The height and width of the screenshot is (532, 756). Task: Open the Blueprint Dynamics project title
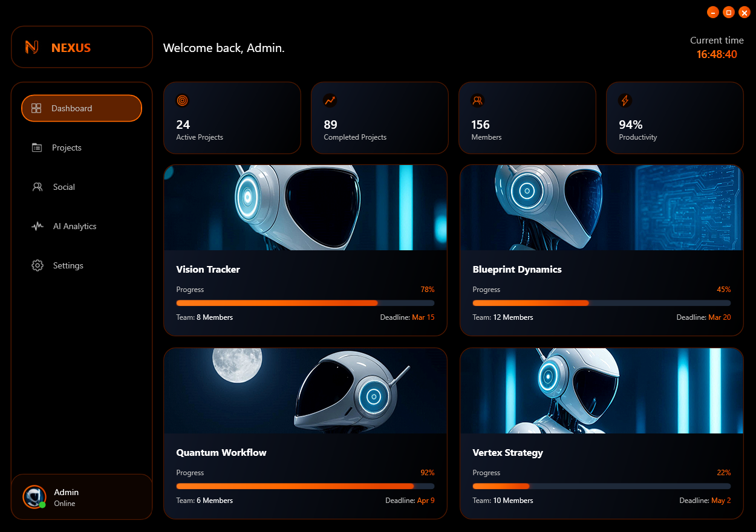click(x=517, y=270)
